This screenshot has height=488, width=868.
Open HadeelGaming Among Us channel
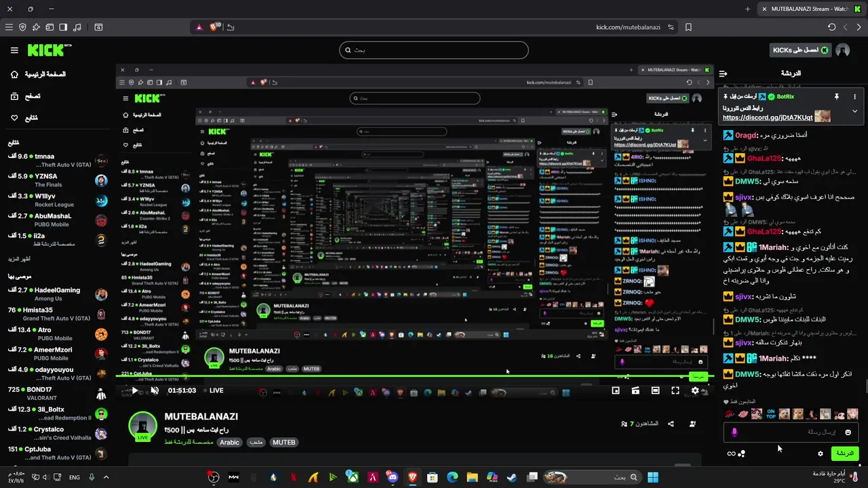pyautogui.click(x=58, y=293)
